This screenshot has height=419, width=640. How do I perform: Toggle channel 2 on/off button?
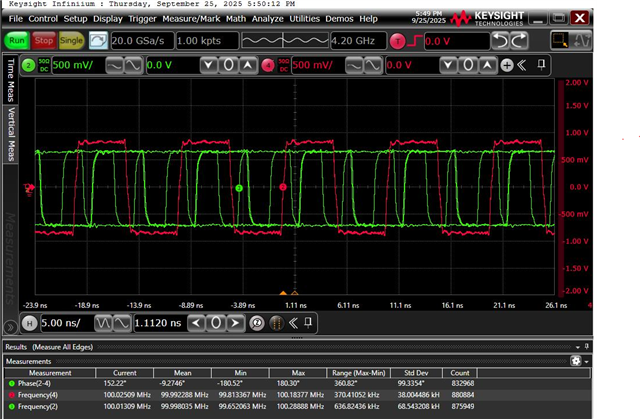coord(28,65)
